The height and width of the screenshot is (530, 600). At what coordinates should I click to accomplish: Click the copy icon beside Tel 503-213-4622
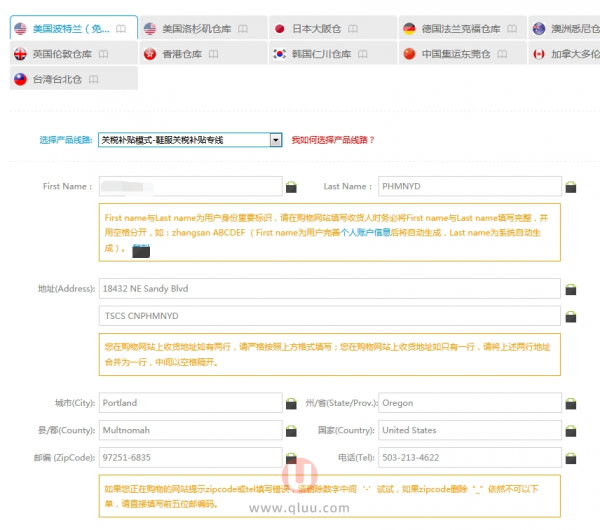[x=571, y=458]
